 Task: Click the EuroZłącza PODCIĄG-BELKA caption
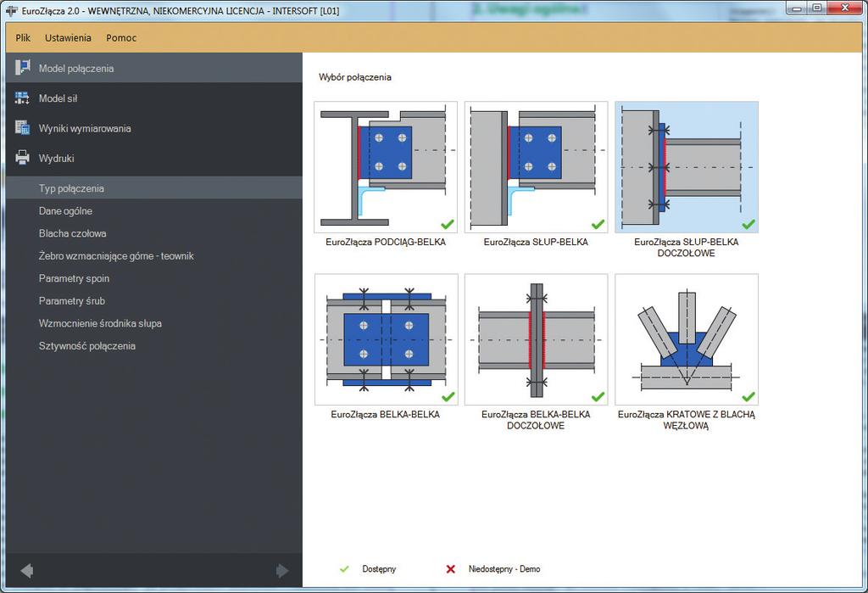click(x=386, y=242)
